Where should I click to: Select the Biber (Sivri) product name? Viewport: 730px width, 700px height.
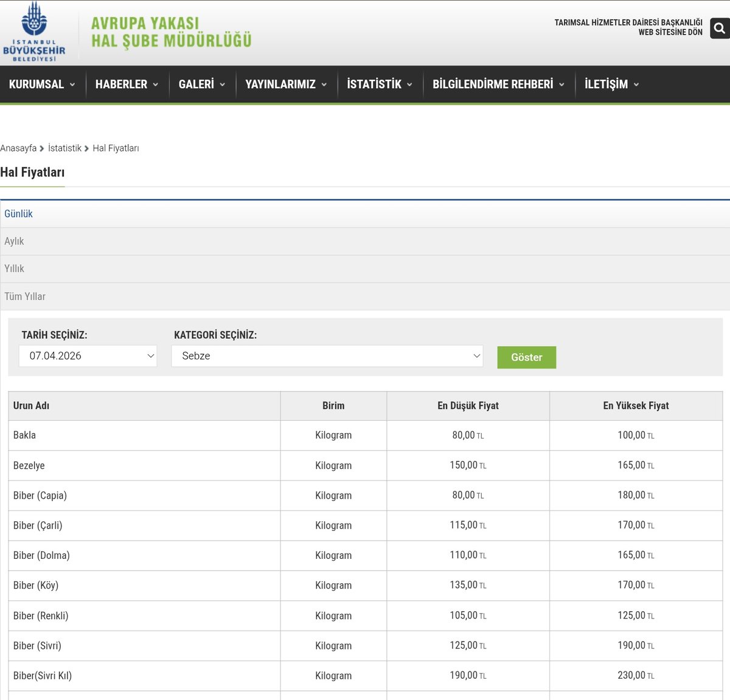(x=37, y=646)
